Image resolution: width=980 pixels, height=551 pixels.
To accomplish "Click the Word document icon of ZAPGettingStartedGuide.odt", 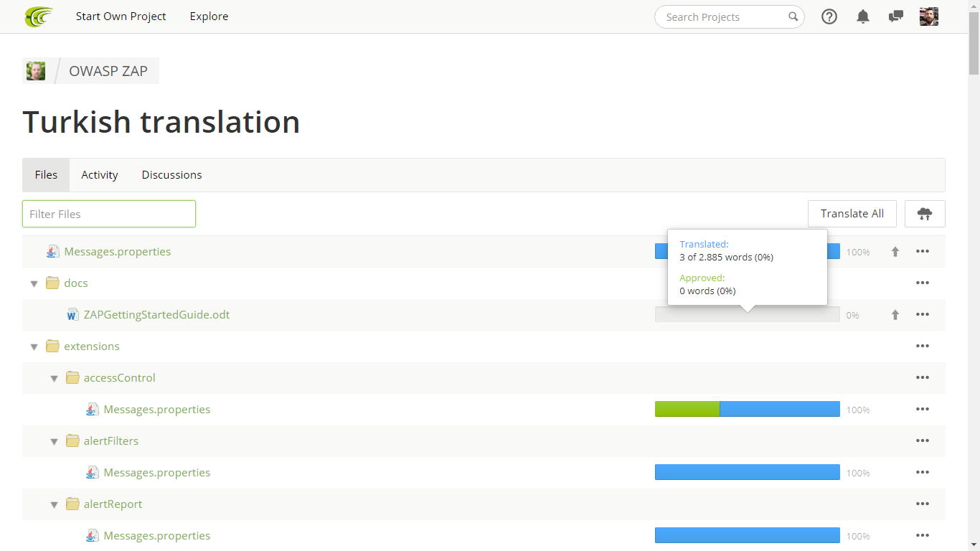I will coord(72,314).
